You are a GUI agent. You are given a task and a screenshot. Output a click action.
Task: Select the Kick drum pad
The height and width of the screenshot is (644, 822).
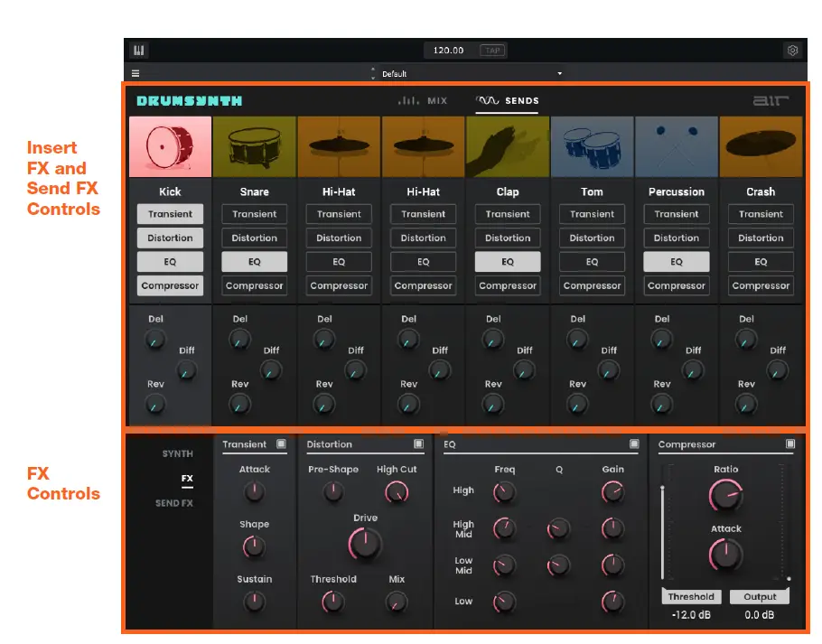click(170, 145)
